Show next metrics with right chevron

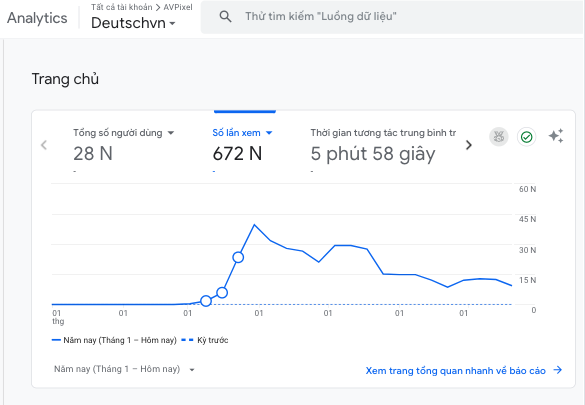(x=469, y=145)
